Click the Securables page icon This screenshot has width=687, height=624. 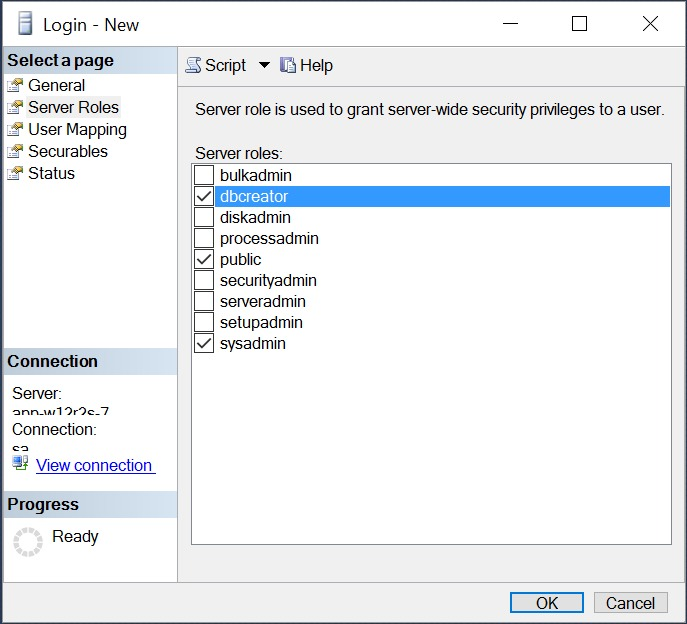tap(15, 152)
